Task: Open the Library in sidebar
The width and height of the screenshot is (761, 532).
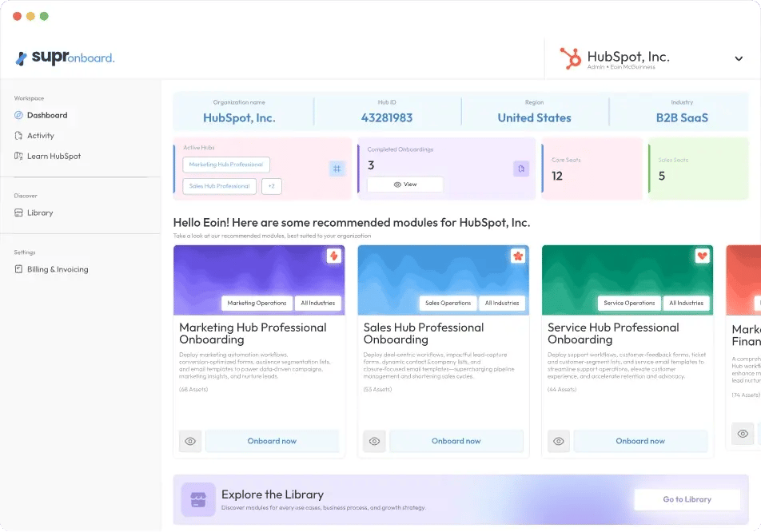Action: (40, 212)
